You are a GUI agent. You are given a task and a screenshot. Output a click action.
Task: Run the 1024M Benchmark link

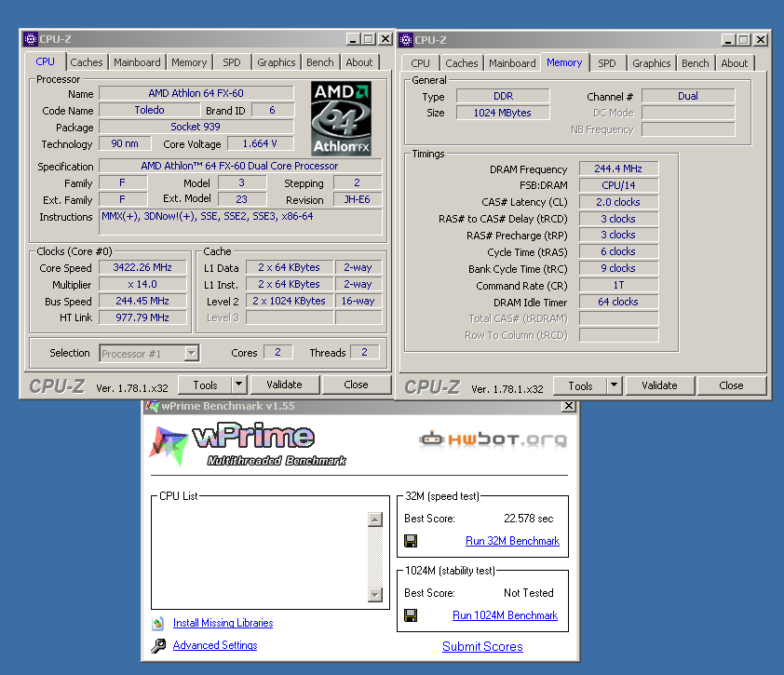point(505,615)
